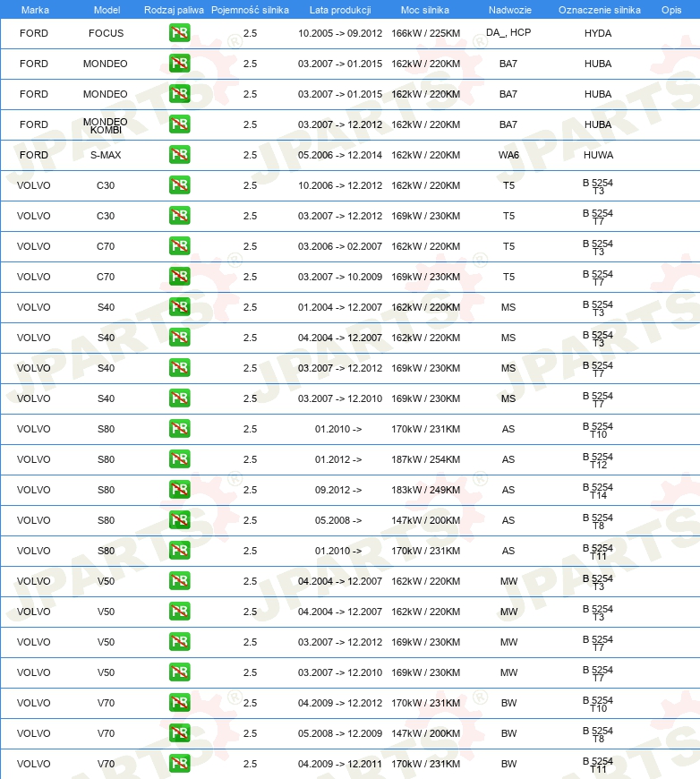Image resolution: width=700 pixels, height=779 pixels.
Task: Click 147kW / 200KM in the S80 row
Action: [x=425, y=520]
